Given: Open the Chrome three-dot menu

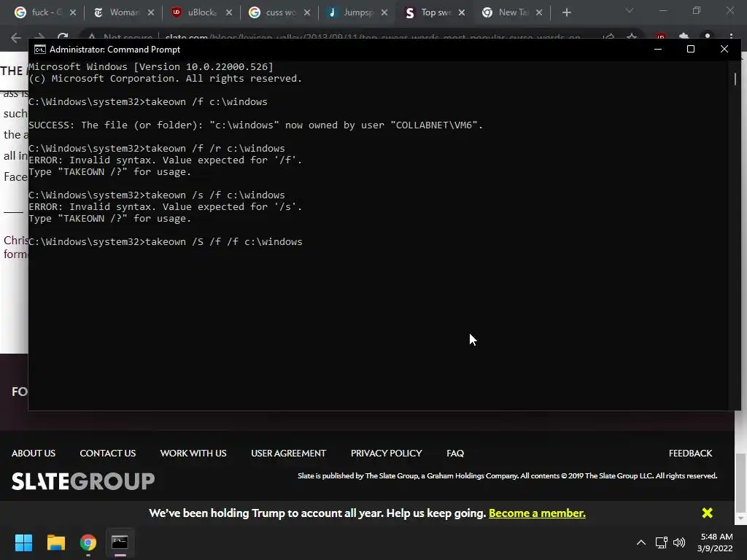Looking at the screenshot, I should (731, 36).
